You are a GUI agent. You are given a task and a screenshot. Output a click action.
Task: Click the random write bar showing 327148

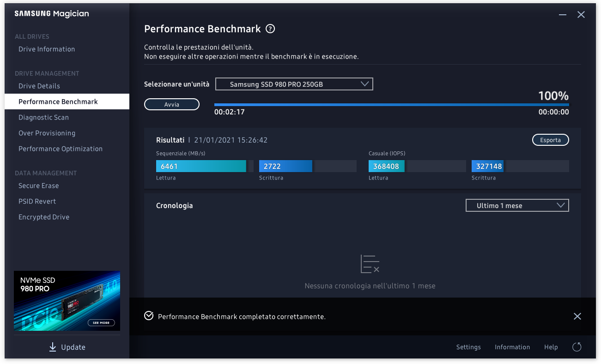[520, 166]
